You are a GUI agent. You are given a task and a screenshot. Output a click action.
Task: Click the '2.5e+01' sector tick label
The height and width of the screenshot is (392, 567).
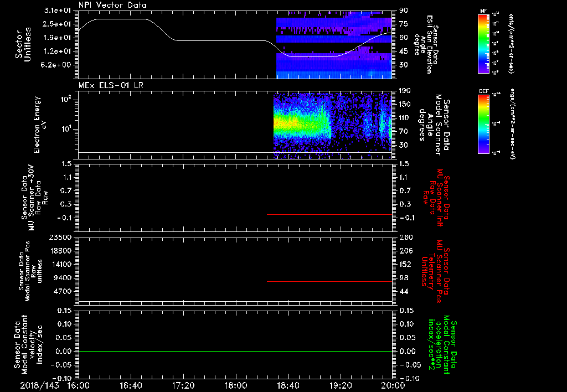coord(58,24)
